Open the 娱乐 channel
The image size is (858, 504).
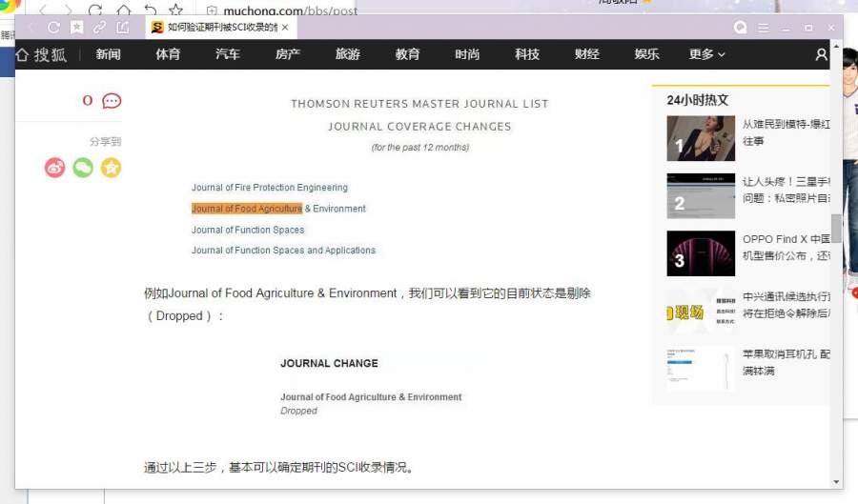pos(646,54)
